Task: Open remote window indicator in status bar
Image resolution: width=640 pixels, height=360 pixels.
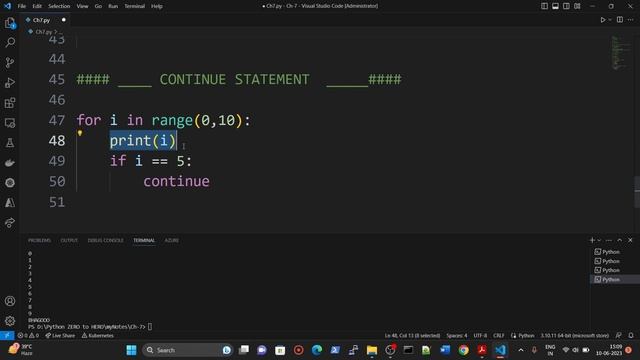Action: (7, 336)
